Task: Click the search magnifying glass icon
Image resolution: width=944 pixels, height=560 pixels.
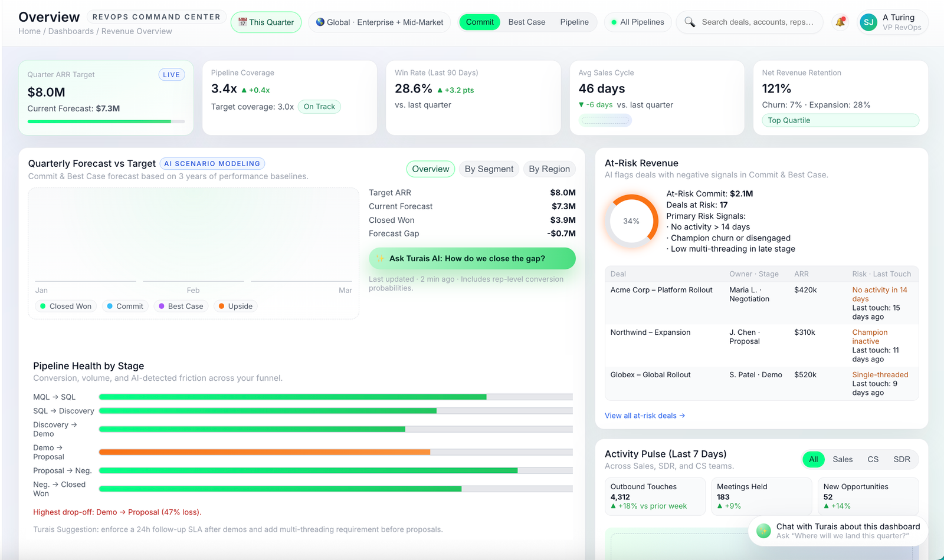Action: (690, 22)
